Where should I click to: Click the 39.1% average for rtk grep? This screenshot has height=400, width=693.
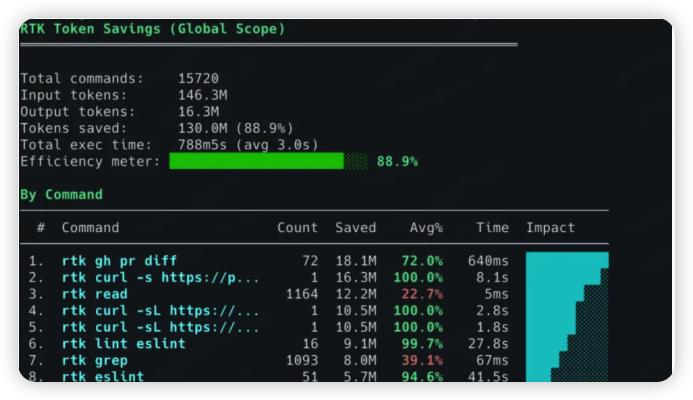(x=422, y=360)
